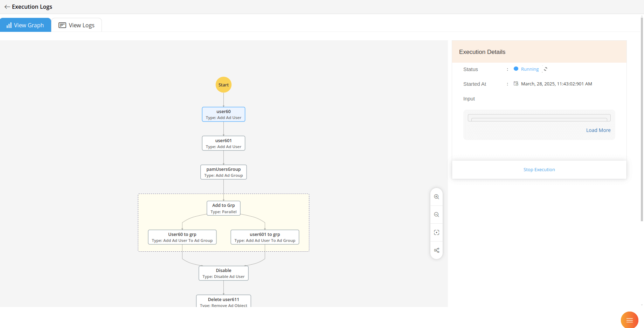Image resolution: width=644 pixels, height=328 pixels.
Task: Click the workflow layout icon below fit-to-view
Action: [x=436, y=250]
